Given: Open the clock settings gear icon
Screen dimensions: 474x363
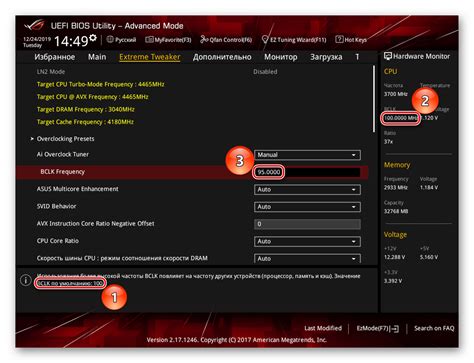Looking at the screenshot, I should coord(93,38).
